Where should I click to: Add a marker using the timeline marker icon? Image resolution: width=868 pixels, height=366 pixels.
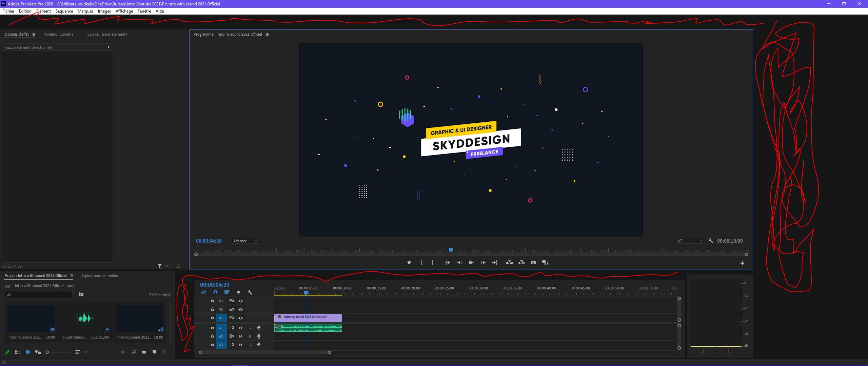click(238, 292)
